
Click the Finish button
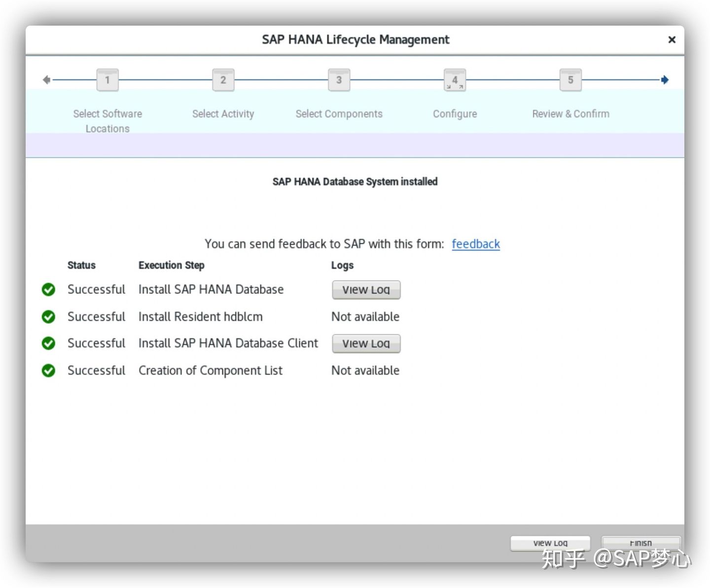pos(641,543)
